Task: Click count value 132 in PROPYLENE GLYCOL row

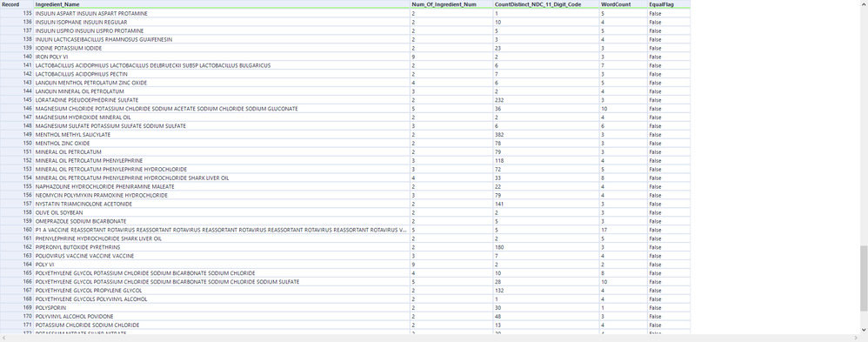Action: tap(546, 291)
